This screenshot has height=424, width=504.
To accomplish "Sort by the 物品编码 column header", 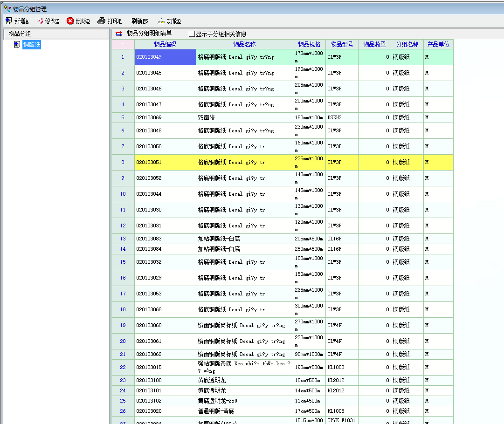I will coord(165,44).
